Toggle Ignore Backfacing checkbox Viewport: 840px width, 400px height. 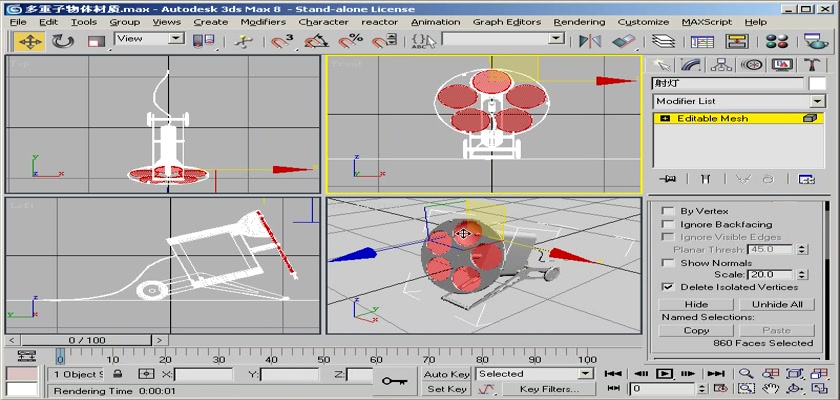tap(668, 225)
